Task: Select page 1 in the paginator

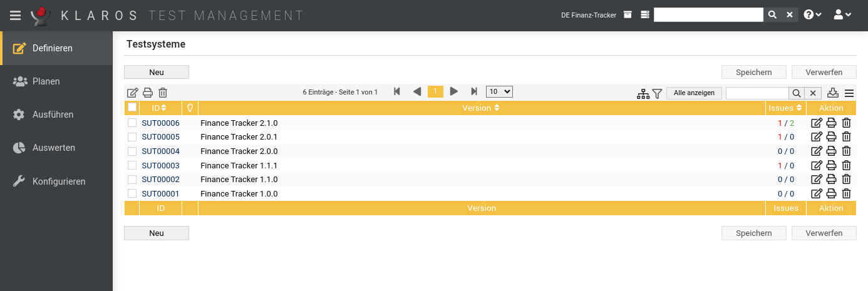Action: point(435,91)
